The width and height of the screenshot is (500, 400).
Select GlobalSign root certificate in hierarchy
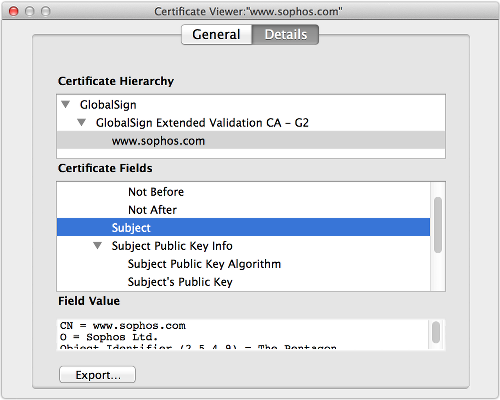[x=108, y=105]
